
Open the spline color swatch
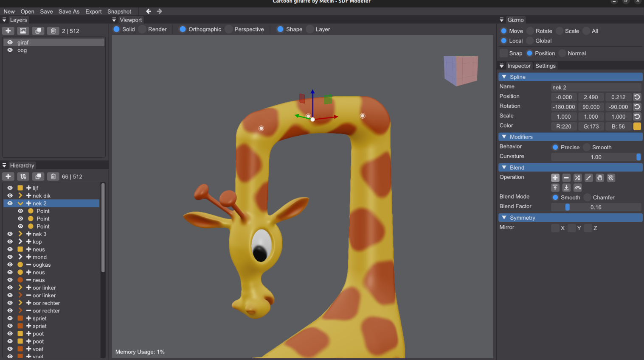[x=637, y=126]
